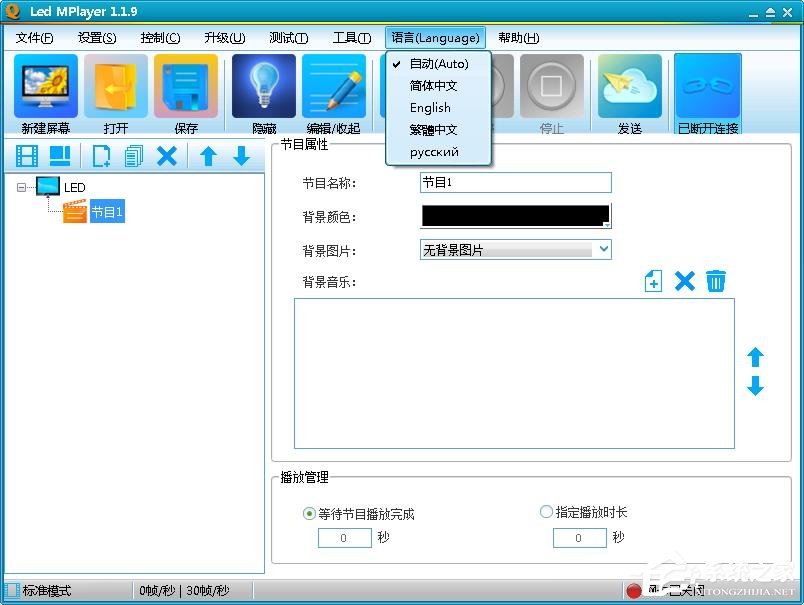Image resolution: width=804 pixels, height=605 pixels.
Task: Open the background color dropdown arrow
Action: click(x=607, y=225)
